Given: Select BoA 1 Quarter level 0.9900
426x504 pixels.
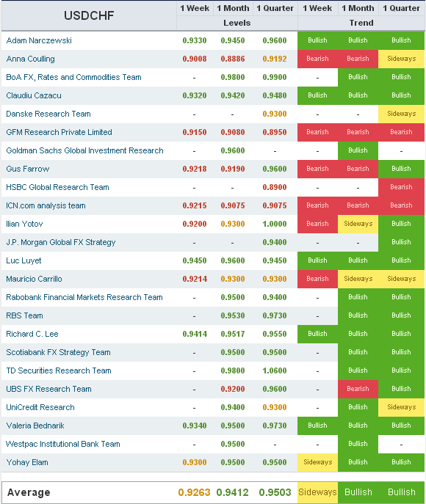Looking at the screenshot, I should coord(275,77).
